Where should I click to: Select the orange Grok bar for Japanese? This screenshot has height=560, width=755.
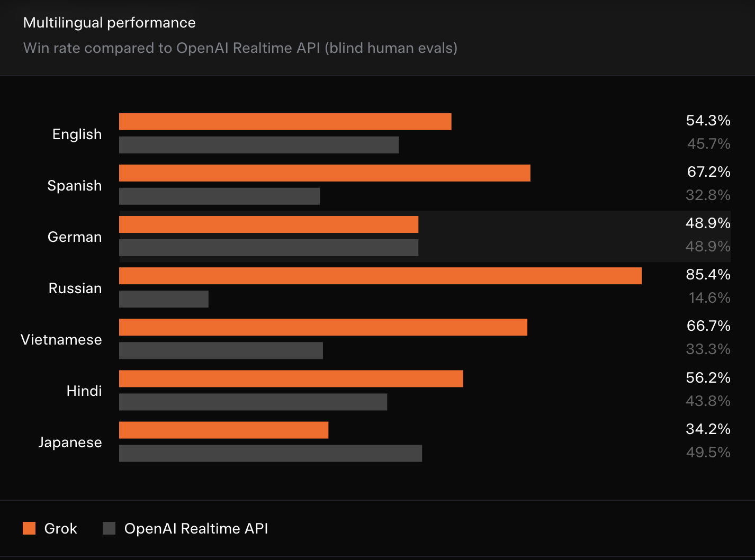(x=223, y=430)
